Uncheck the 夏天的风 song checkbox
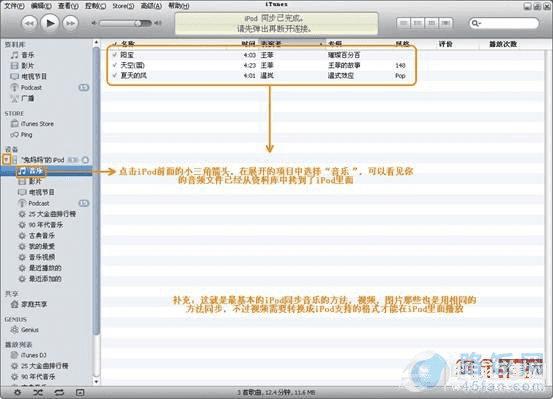The width and height of the screenshot is (553, 399). 114,75
